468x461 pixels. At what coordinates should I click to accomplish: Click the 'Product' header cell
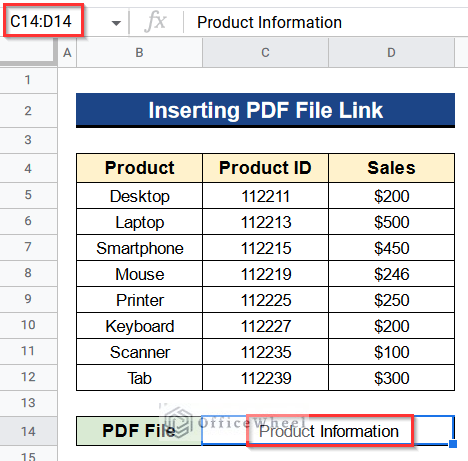pos(139,168)
